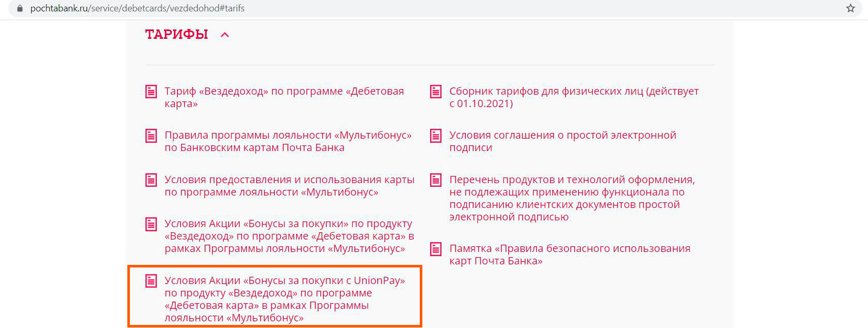The width and height of the screenshot is (868, 328).
Task: Click document icon beside Условия соглашения о подписи
Action: coord(436,136)
